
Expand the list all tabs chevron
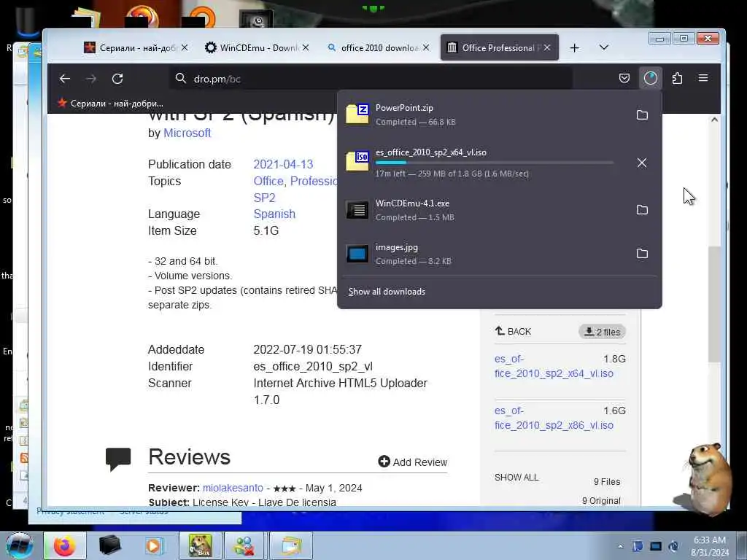coord(603,47)
